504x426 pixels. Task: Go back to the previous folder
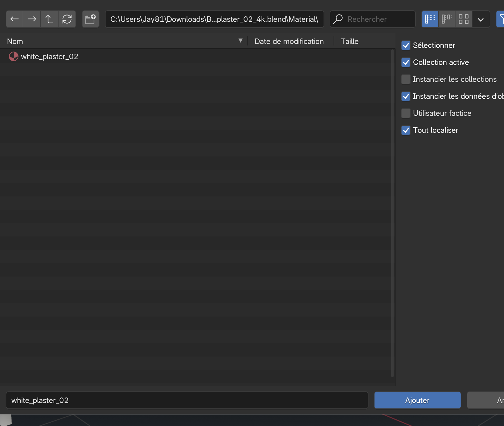(15, 19)
